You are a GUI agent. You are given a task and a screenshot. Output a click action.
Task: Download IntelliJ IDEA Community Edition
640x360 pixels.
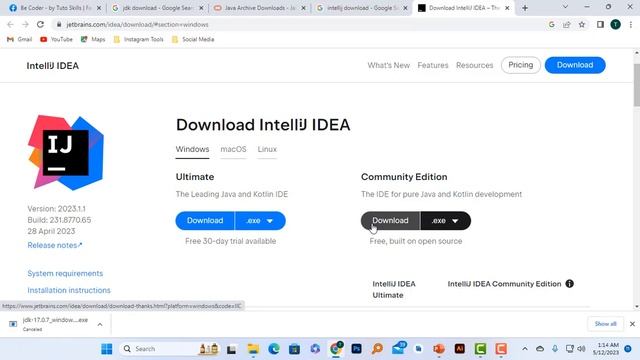[390, 221]
